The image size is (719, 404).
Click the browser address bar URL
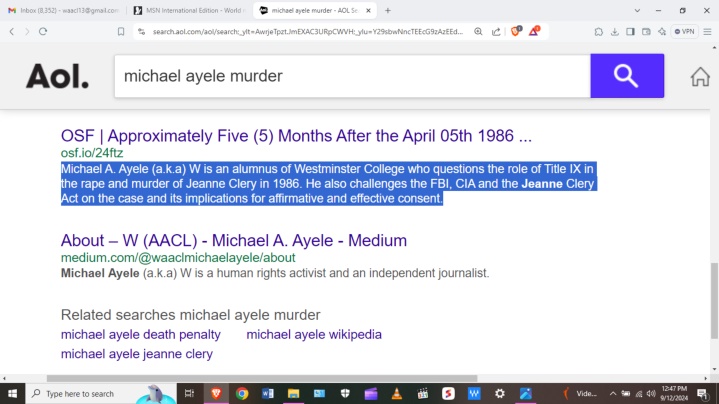(308, 32)
